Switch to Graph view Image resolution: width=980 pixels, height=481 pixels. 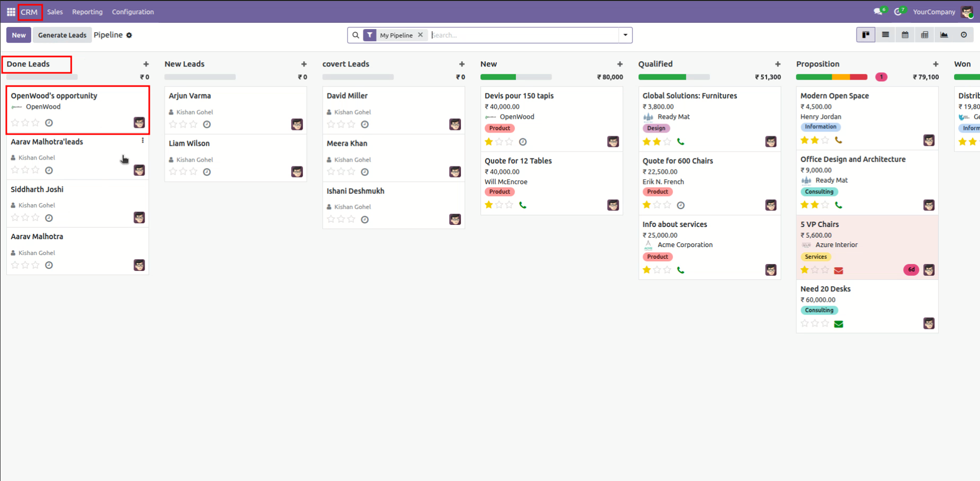(x=944, y=35)
